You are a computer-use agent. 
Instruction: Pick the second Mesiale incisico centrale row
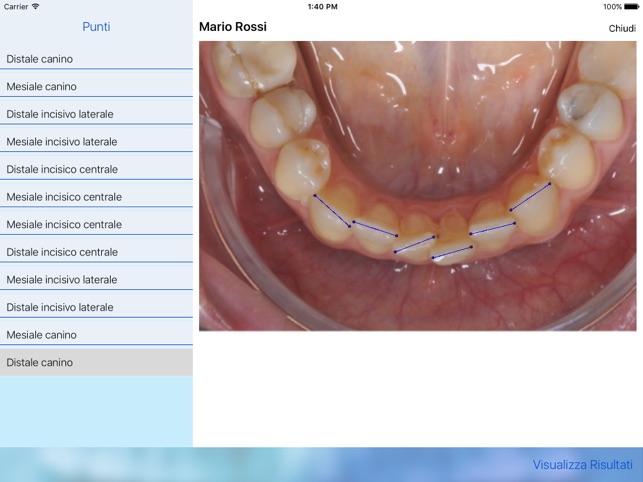[96, 224]
